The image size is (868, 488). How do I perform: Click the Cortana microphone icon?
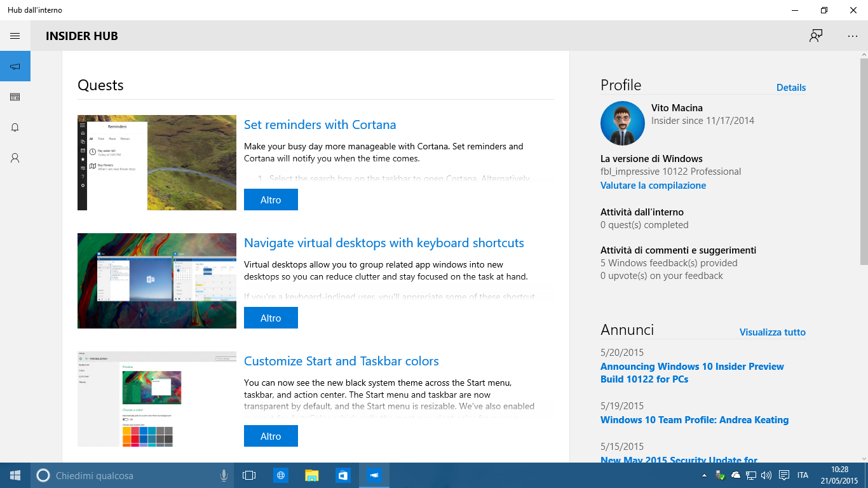click(224, 475)
